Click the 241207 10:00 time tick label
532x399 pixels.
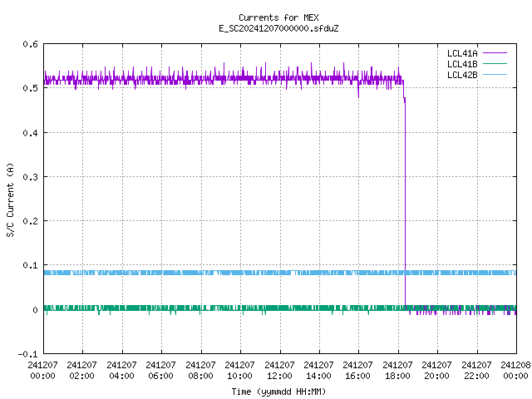pyautogui.click(x=239, y=370)
